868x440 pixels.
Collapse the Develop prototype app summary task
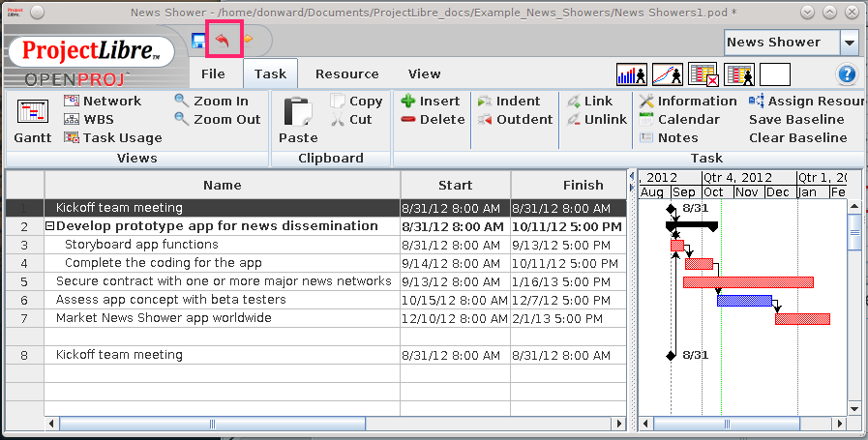click(49, 226)
